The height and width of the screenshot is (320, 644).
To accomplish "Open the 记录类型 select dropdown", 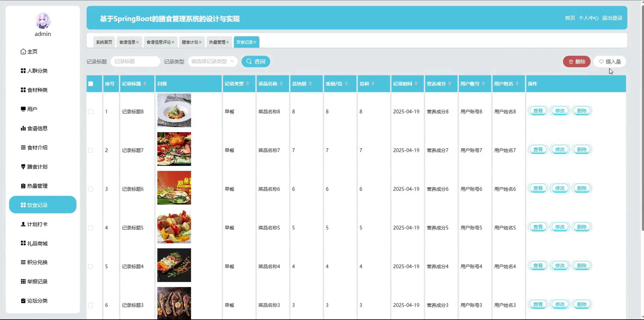I will (213, 61).
